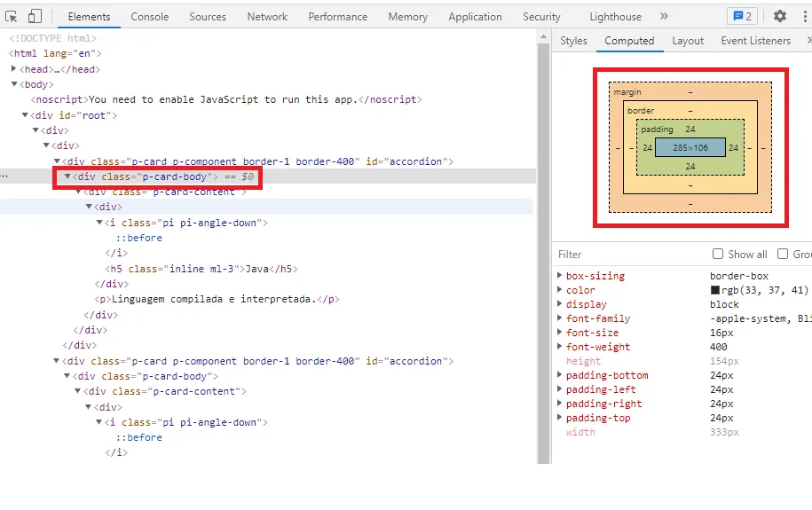
Task: Open the Security tab
Action: coord(541,17)
